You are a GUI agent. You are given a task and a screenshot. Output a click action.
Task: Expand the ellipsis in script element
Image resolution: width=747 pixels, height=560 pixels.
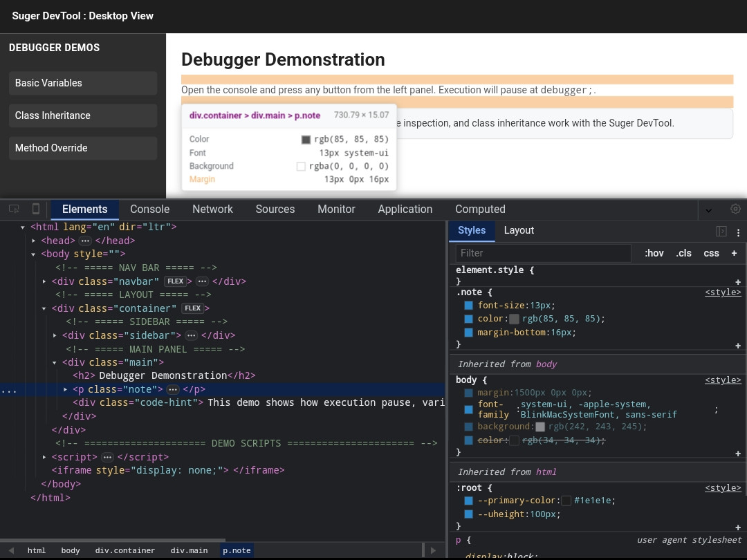[108, 458]
